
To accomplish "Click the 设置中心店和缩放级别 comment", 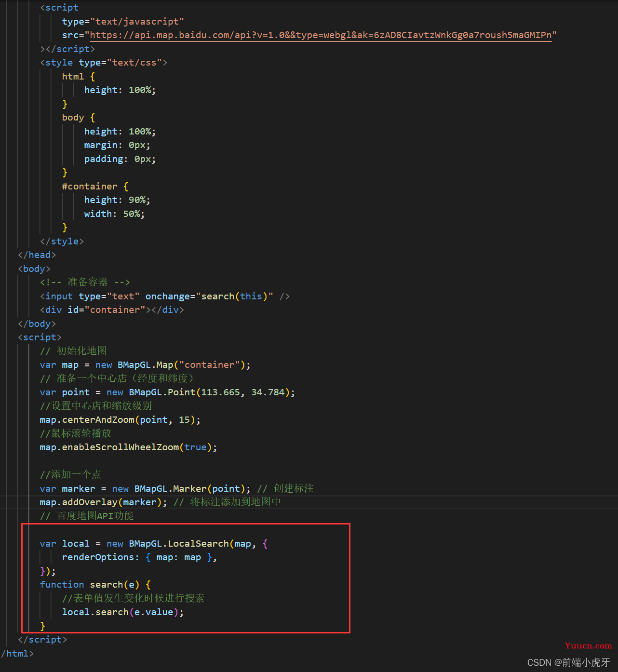I will [x=96, y=406].
